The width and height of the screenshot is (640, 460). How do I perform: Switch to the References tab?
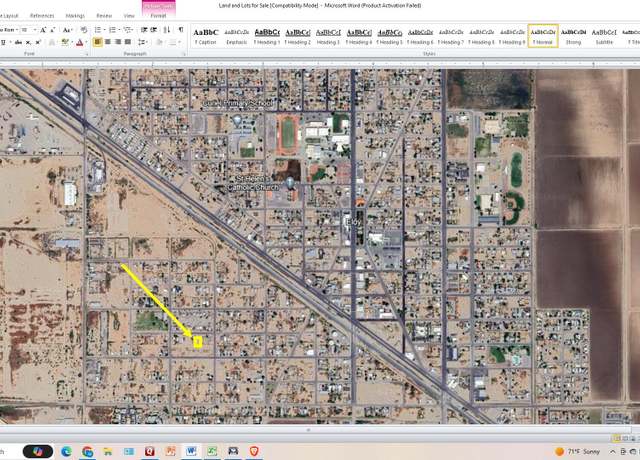42,16
